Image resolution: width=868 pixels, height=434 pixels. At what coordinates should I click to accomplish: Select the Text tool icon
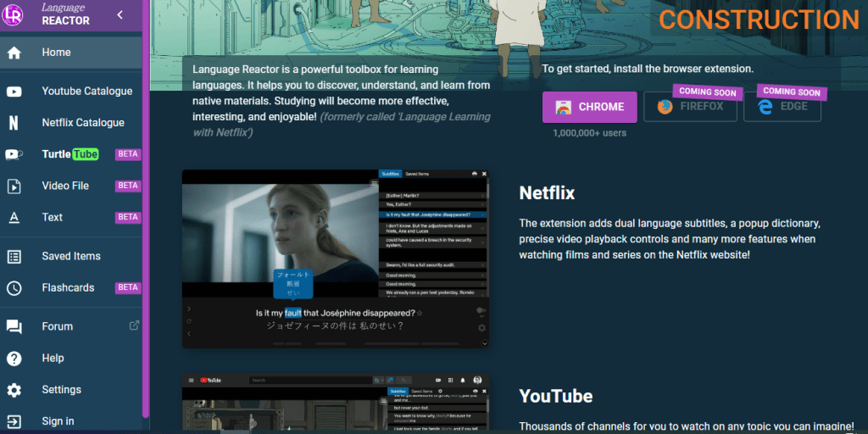click(14, 217)
